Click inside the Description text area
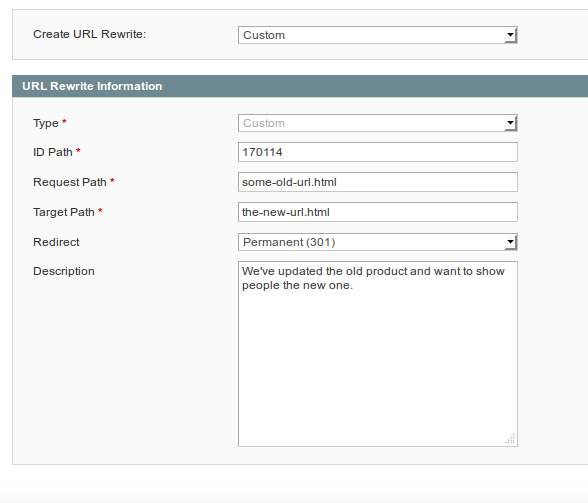 coord(378,354)
